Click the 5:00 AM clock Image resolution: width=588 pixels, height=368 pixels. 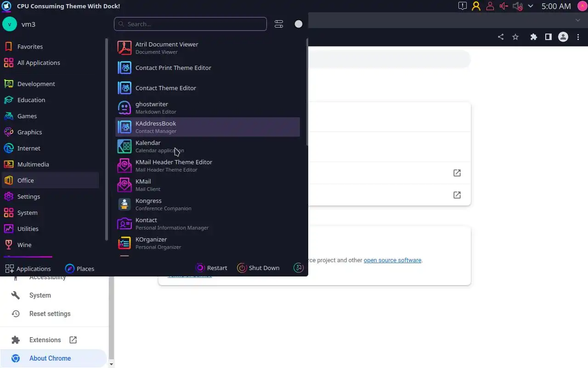(556, 6)
